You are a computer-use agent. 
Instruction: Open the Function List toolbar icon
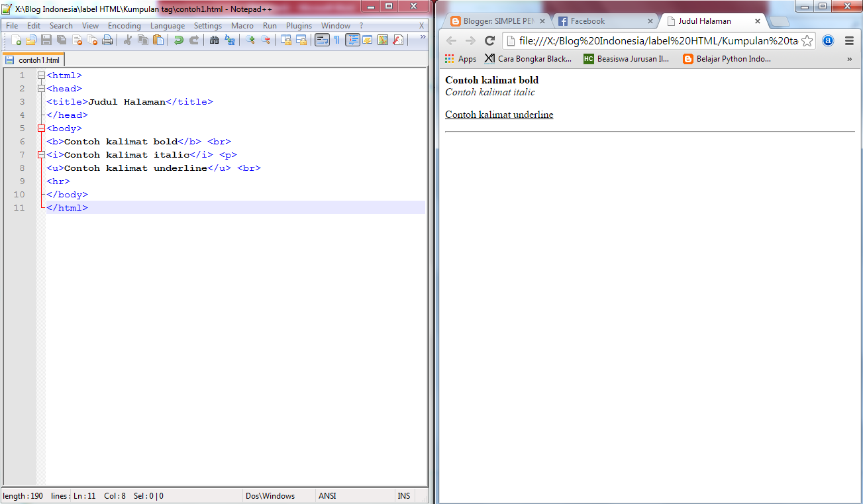[x=398, y=40]
